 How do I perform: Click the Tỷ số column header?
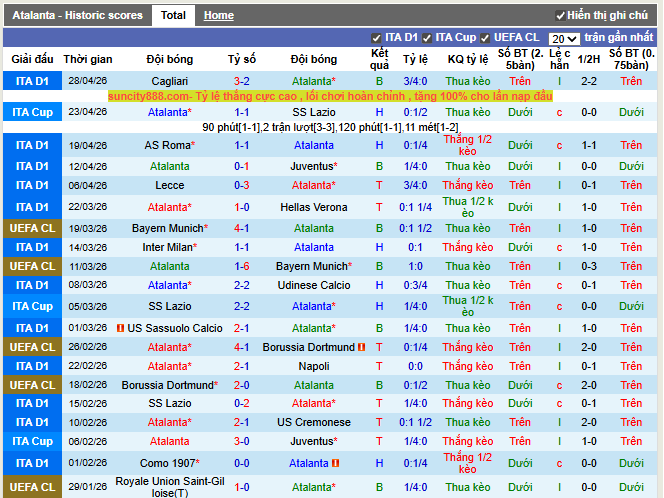242,59
